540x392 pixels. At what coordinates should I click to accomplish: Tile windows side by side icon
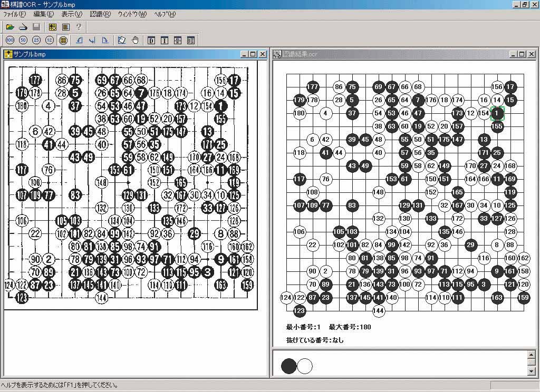[x=191, y=41]
